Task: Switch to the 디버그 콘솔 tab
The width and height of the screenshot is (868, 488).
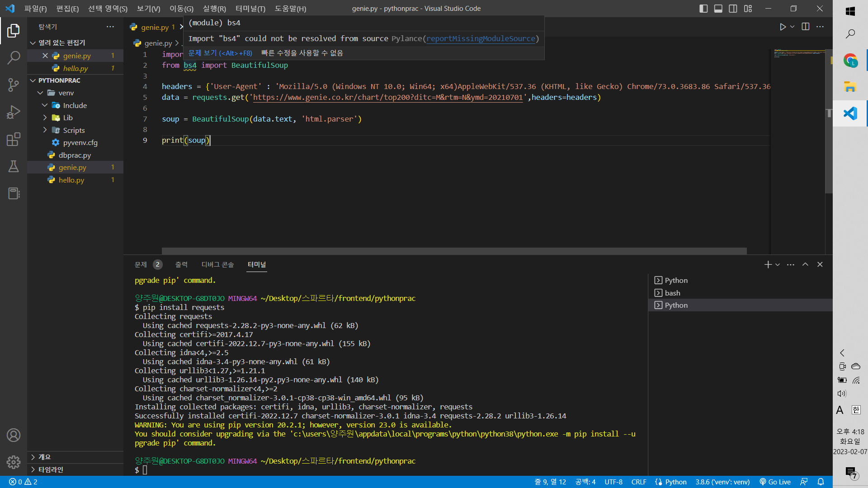Action: coord(217,264)
